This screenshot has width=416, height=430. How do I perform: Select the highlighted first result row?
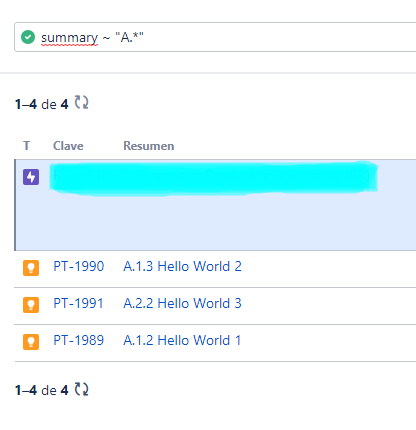[x=215, y=205]
